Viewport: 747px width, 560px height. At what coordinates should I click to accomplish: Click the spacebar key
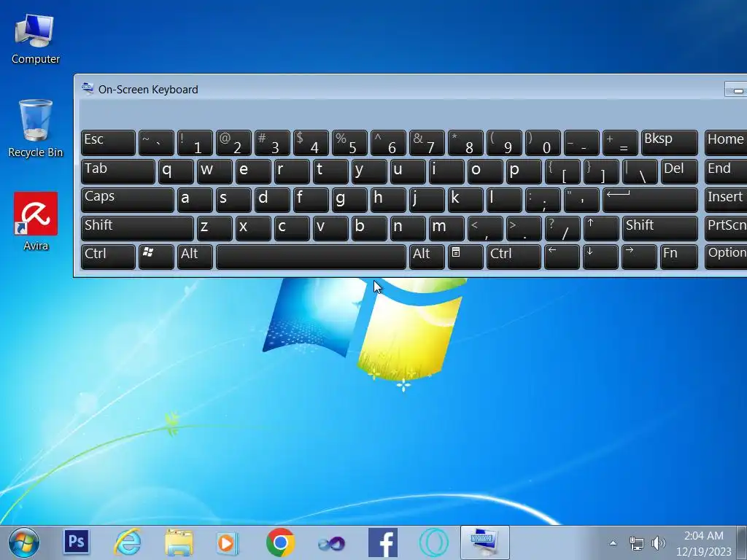point(311,257)
